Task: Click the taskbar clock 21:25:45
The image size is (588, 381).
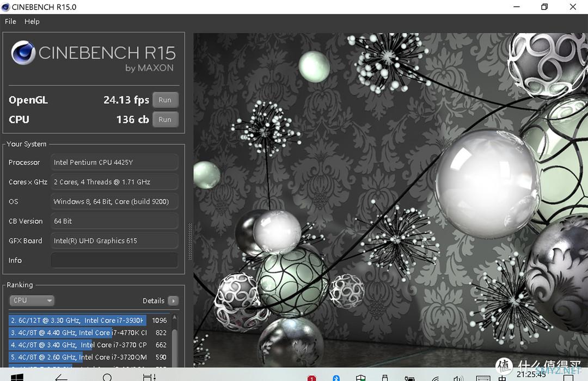Action: [x=531, y=374]
